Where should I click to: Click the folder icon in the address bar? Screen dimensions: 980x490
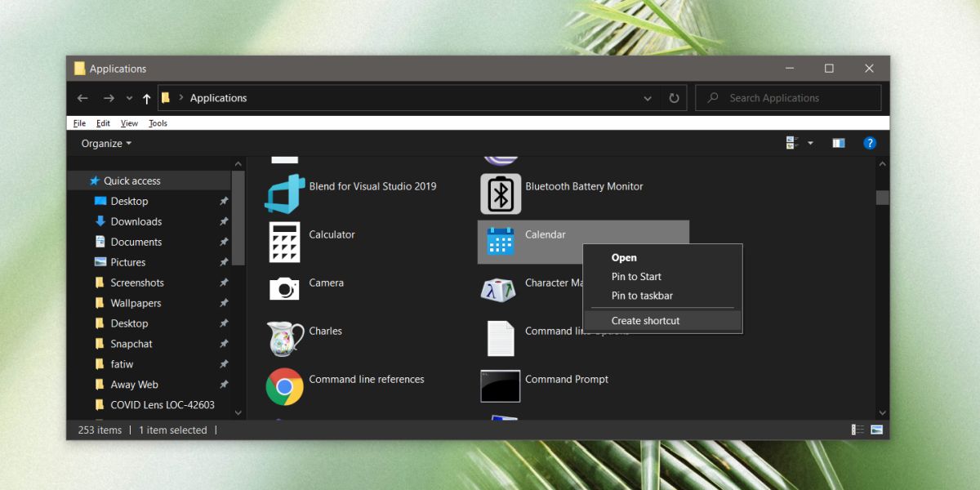tap(166, 98)
